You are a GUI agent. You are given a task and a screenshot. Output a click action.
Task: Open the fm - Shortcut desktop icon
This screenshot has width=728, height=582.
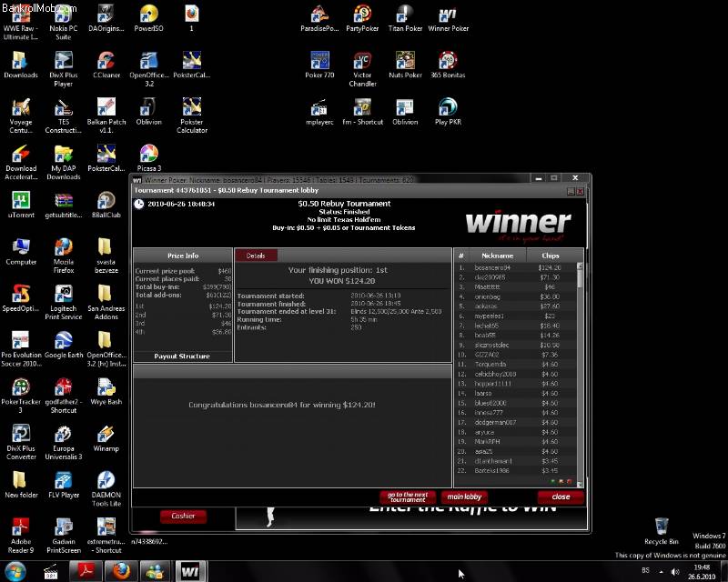362,113
